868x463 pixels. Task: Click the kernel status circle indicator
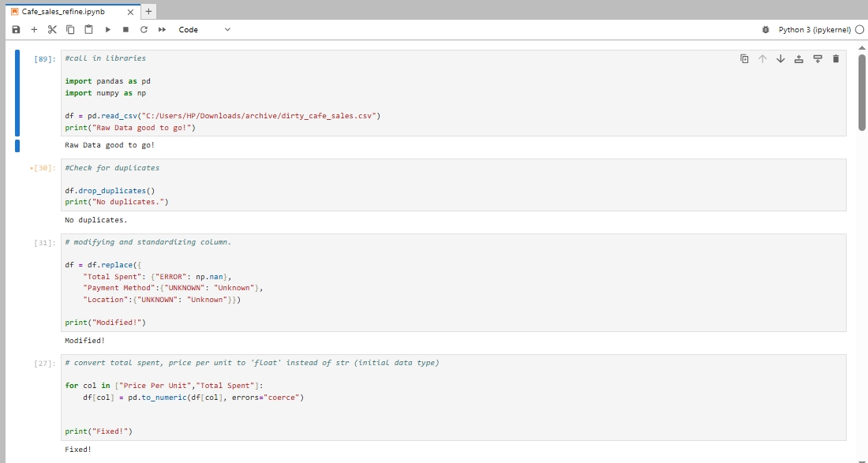point(859,30)
